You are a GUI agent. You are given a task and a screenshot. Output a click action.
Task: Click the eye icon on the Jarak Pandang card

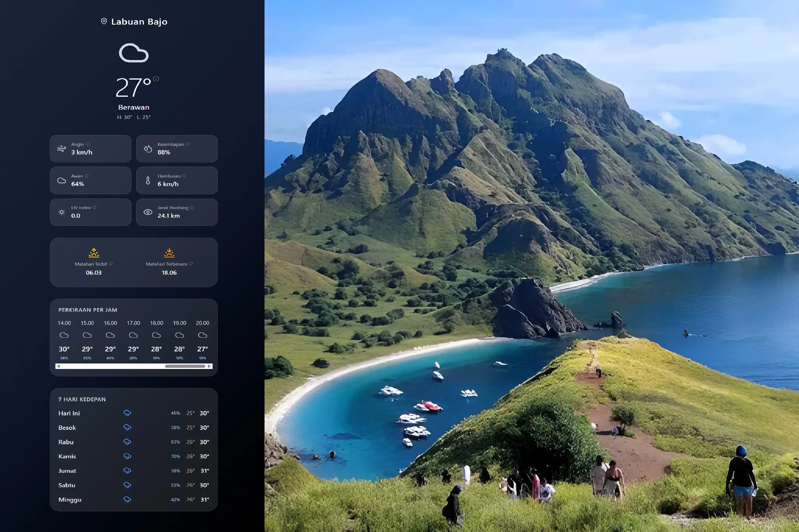147,212
